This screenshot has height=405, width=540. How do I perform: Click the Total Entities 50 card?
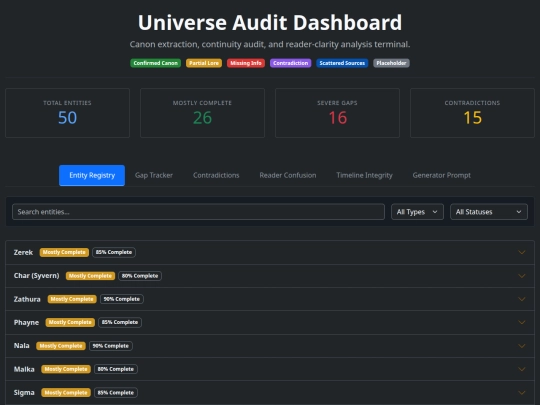[x=68, y=113]
